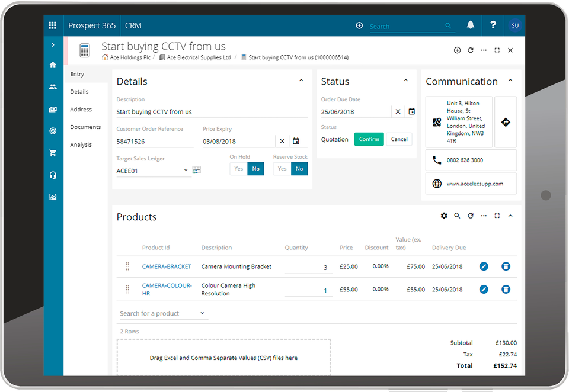Viewport: 569px width, 392px height.
Task: Clear the Order Due Date
Action: (398, 111)
